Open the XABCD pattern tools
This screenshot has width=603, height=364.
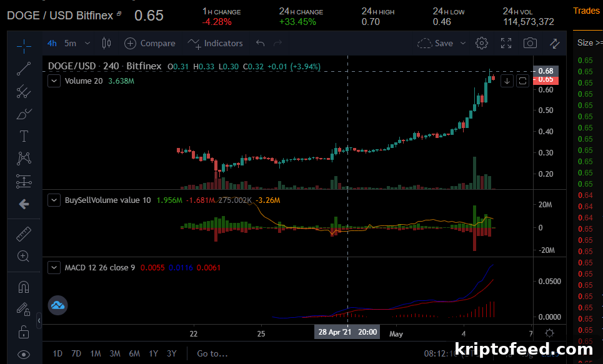click(x=24, y=159)
